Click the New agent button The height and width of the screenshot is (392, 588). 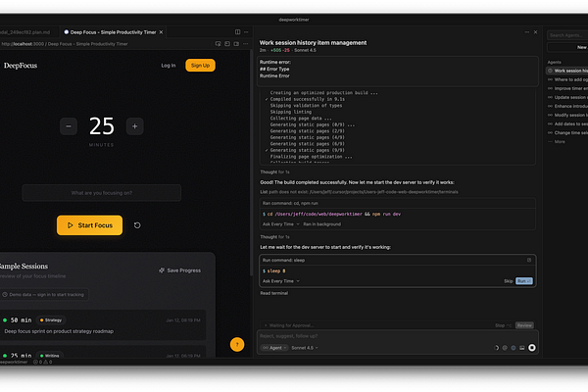pyautogui.click(x=567, y=47)
